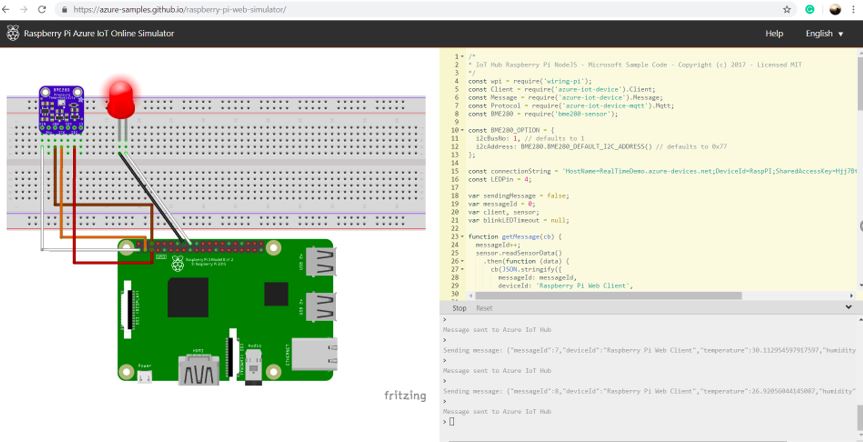Viewport: 863px width, 442px height.
Task: Open the green Grammarly extension icon
Action: (x=810, y=9)
